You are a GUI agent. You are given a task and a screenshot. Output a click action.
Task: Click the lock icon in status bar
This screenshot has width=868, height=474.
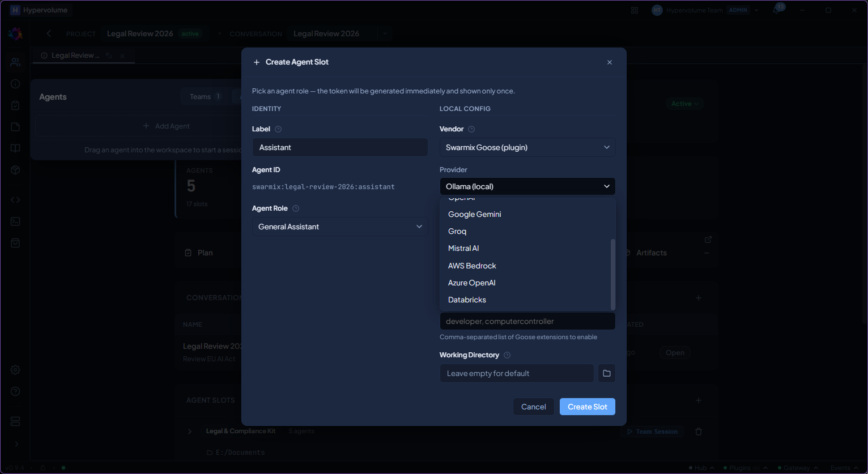tap(42, 468)
